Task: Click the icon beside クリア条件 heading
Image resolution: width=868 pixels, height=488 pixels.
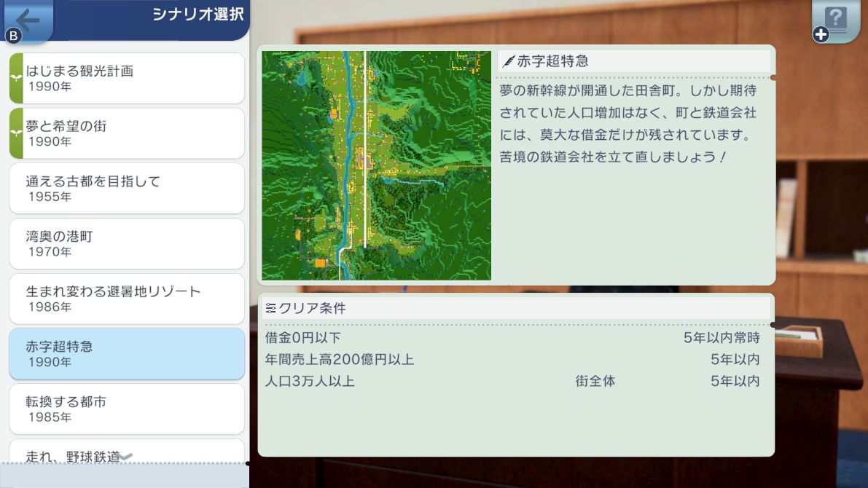Action: click(x=271, y=308)
